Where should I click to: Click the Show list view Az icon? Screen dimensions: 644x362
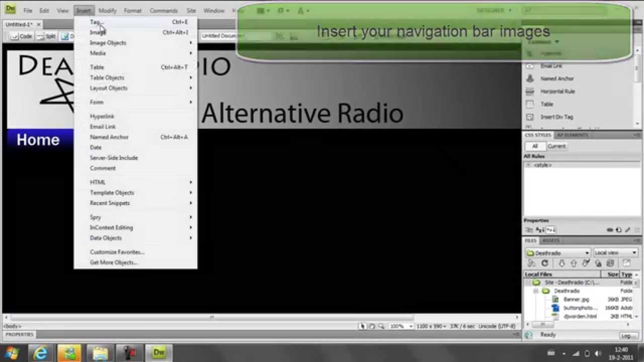click(540, 230)
